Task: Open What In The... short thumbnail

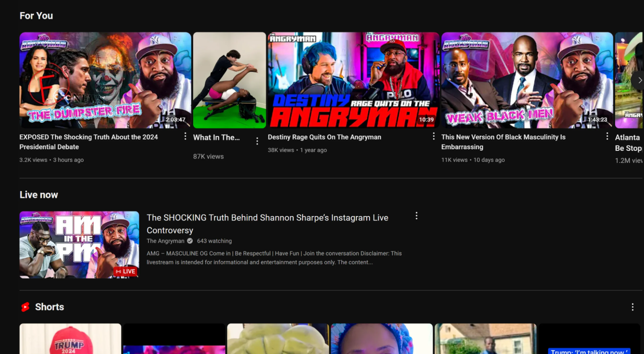Action: click(x=229, y=80)
